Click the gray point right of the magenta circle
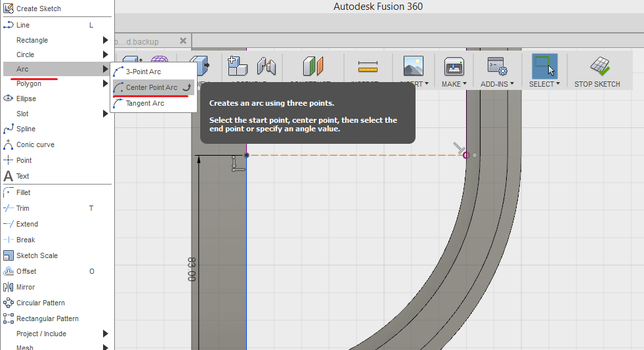Viewport: 644px width, 350px height. [475, 155]
